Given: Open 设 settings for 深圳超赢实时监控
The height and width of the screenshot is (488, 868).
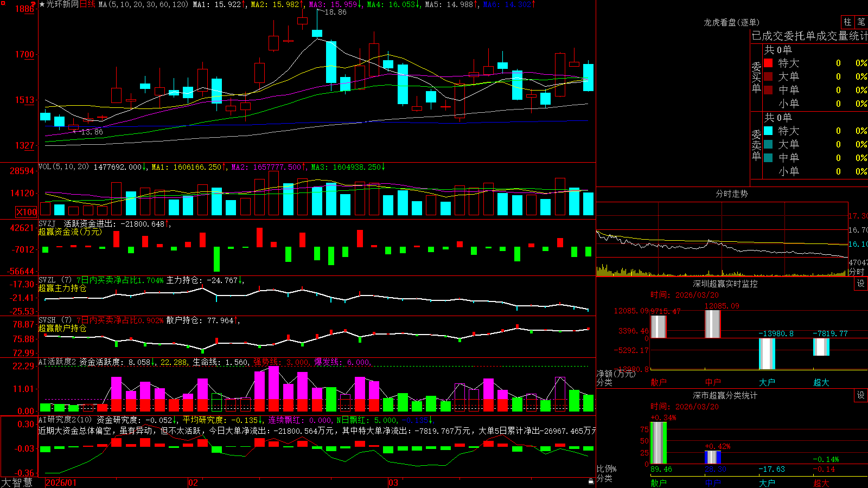Looking at the screenshot, I should pyautogui.click(x=861, y=284).
